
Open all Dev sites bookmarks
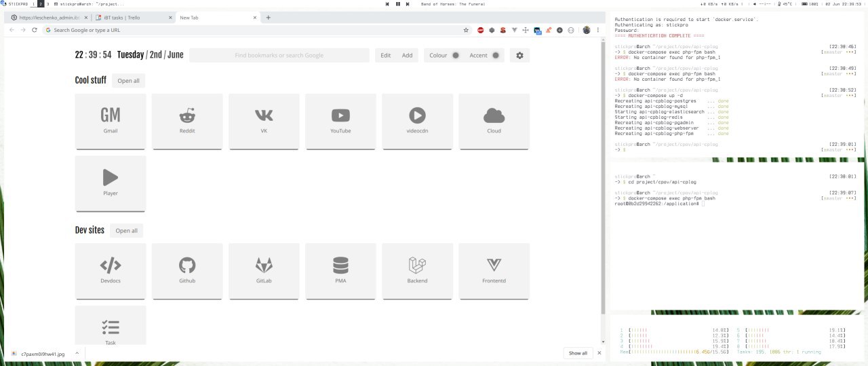(x=126, y=231)
